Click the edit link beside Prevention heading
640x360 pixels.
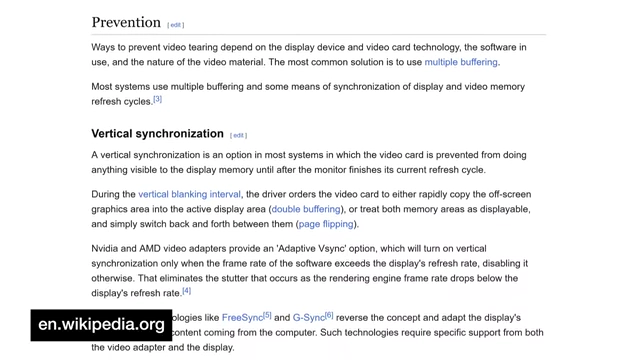[x=176, y=25]
